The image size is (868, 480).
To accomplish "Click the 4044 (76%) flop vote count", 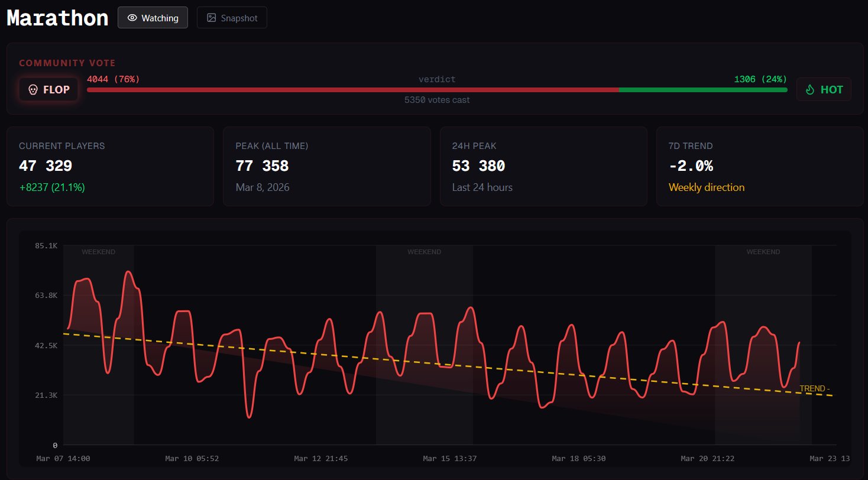I will [x=113, y=79].
